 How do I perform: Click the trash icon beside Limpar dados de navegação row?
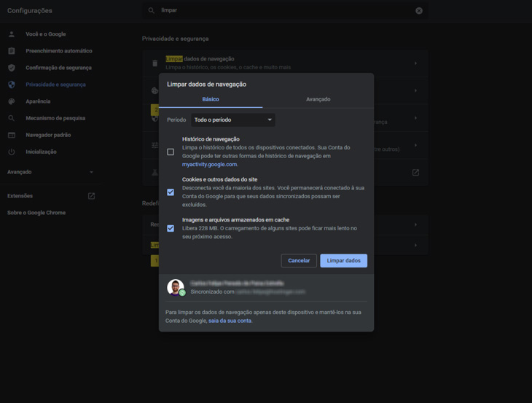pos(154,63)
